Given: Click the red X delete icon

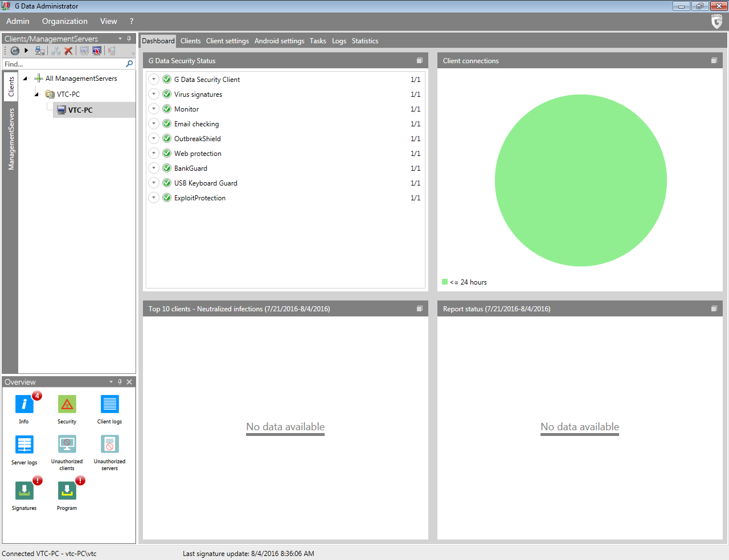Looking at the screenshot, I should click(x=68, y=51).
